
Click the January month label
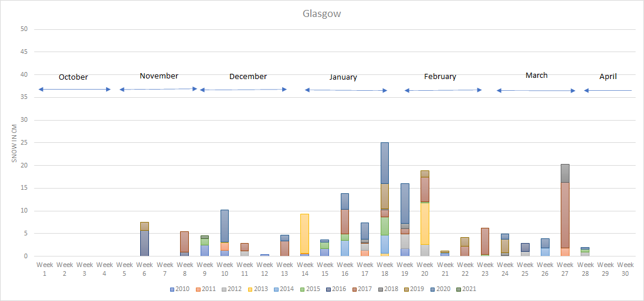343,77
